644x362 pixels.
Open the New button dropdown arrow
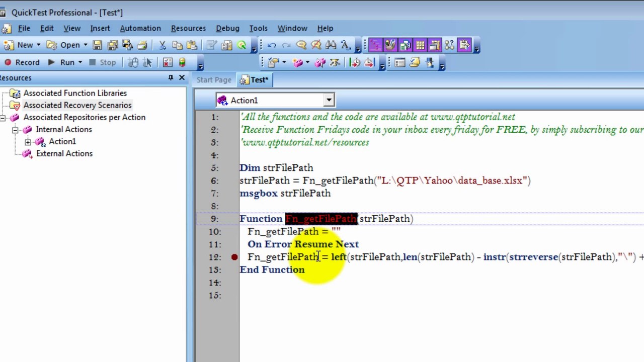click(x=38, y=45)
